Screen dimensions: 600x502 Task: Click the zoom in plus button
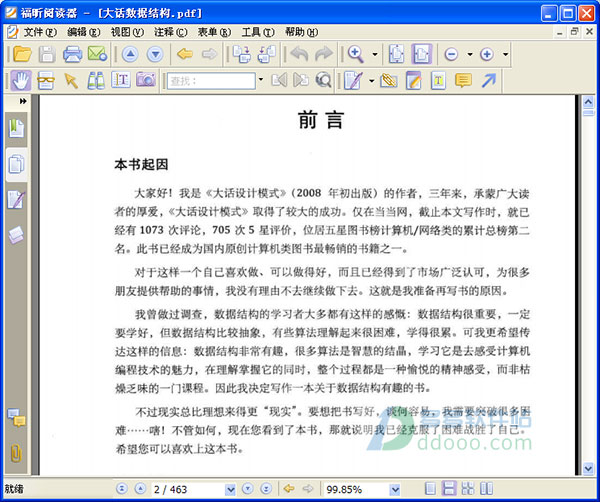coord(487,54)
